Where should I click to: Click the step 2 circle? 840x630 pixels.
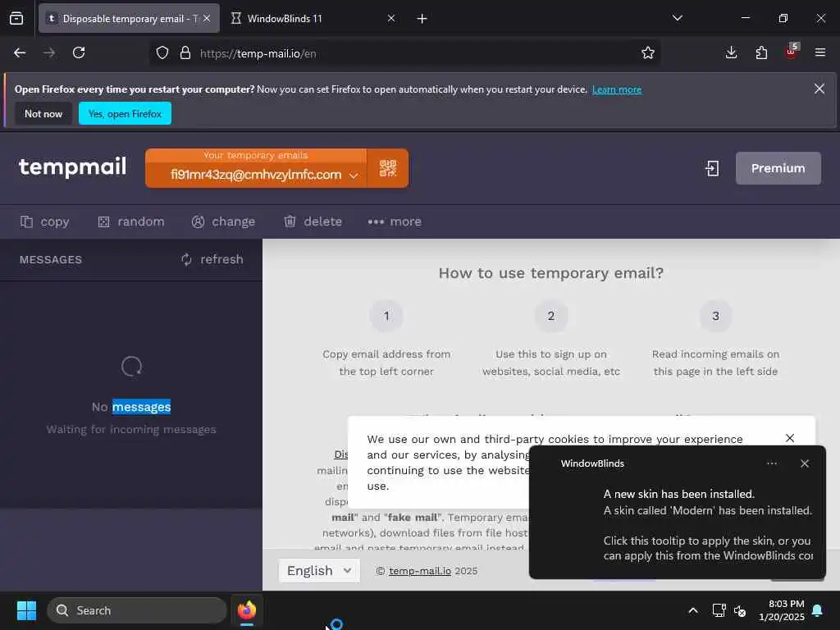(x=550, y=316)
